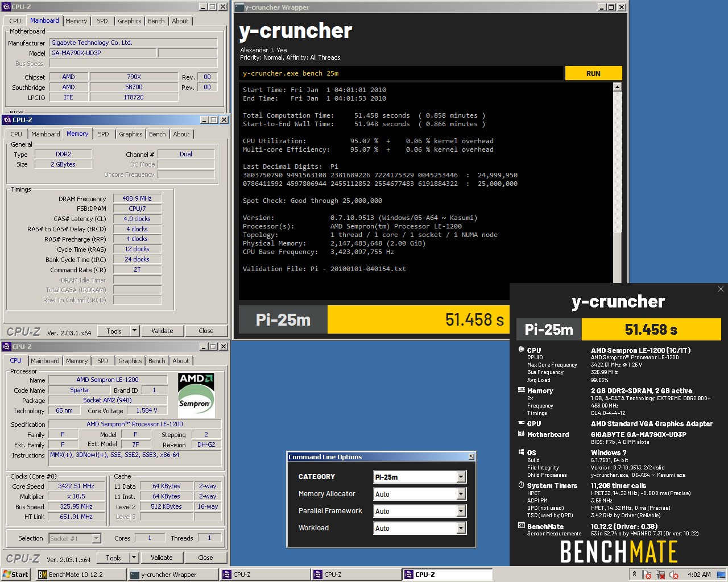Click the BenchMate version section icon

tap(521, 526)
